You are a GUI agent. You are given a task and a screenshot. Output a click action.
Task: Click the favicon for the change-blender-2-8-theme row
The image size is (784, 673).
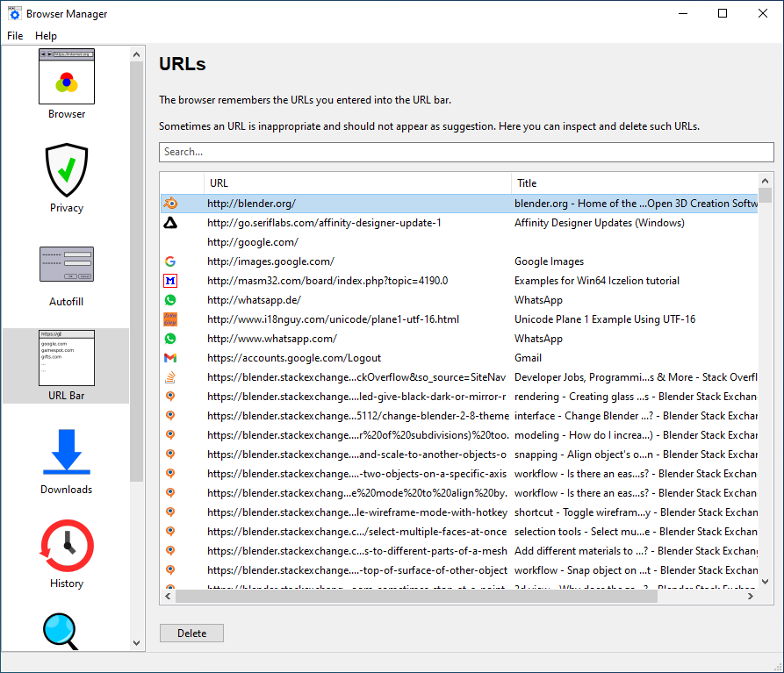170,416
